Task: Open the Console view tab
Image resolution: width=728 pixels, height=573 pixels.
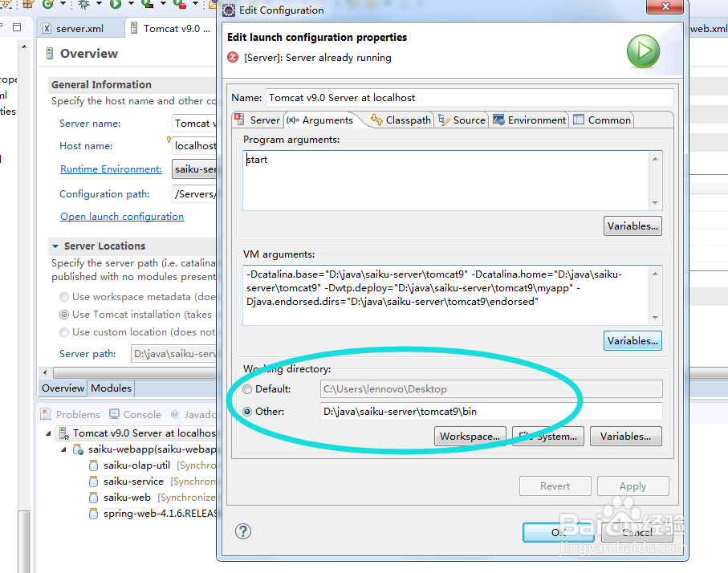Action: pos(135,414)
